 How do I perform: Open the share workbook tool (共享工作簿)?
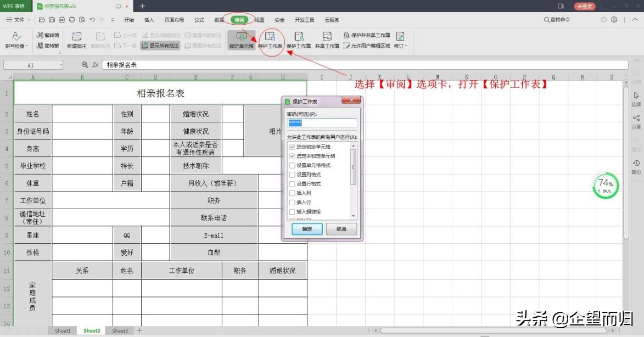(x=327, y=40)
